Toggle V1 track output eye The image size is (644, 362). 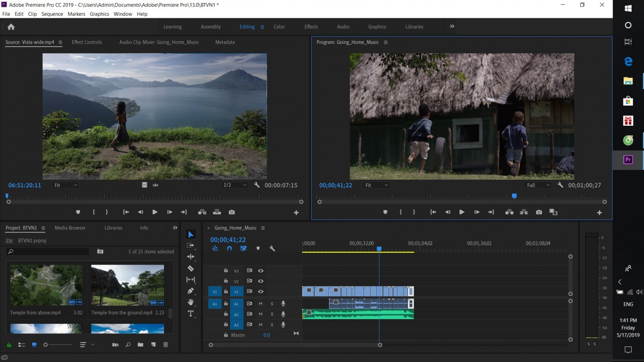(261, 292)
